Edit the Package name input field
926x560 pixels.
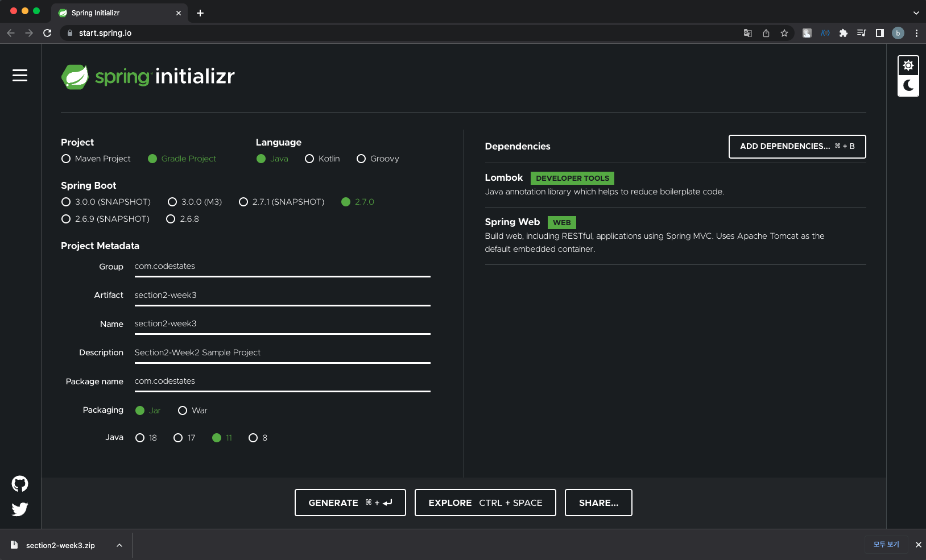(282, 382)
